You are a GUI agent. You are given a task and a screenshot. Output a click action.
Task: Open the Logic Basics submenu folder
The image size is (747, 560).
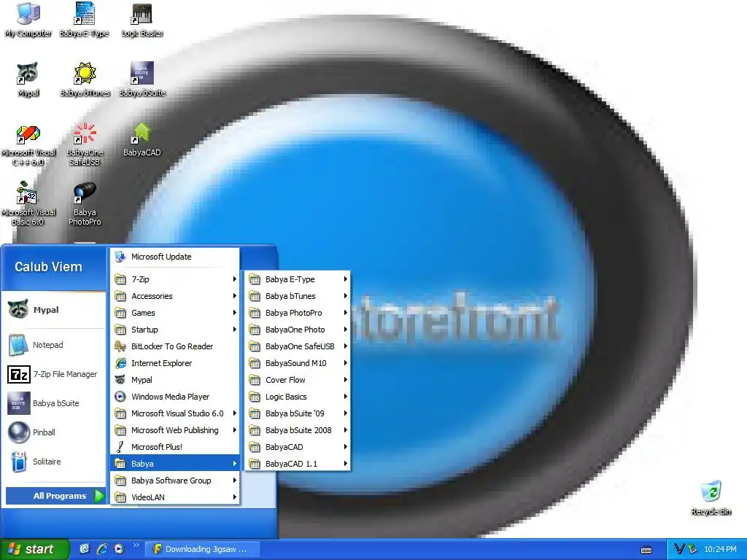pos(298,397)
